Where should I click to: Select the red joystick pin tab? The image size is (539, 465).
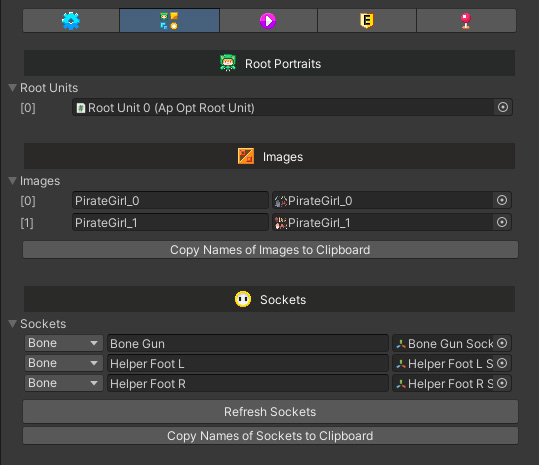pyautogui.click(x=466, y=21)
